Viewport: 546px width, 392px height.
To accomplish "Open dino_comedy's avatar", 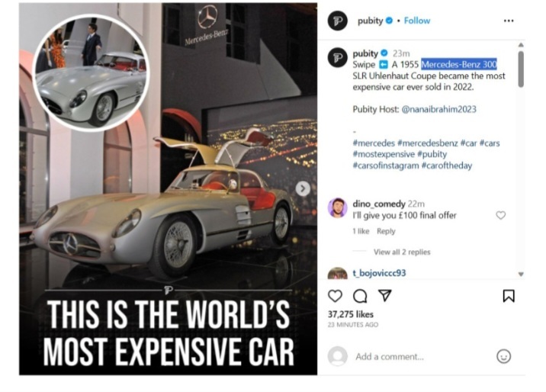I will pos(337,208).
